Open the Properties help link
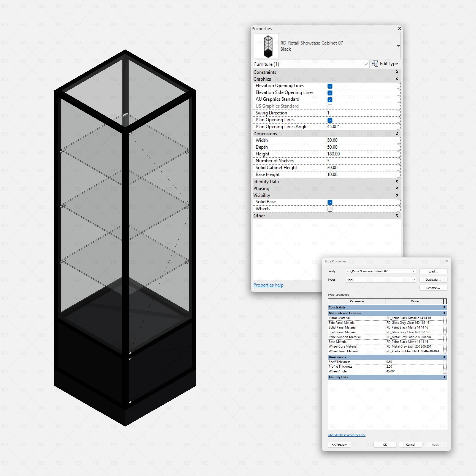 268,285
